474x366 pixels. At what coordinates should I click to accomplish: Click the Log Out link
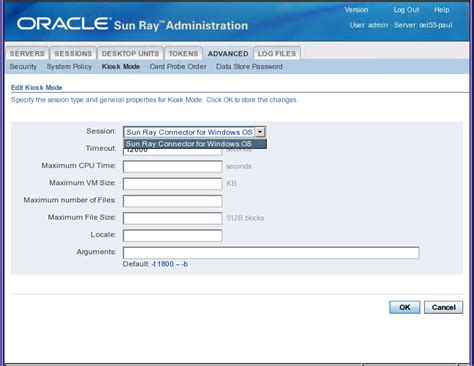coord(406,10)
